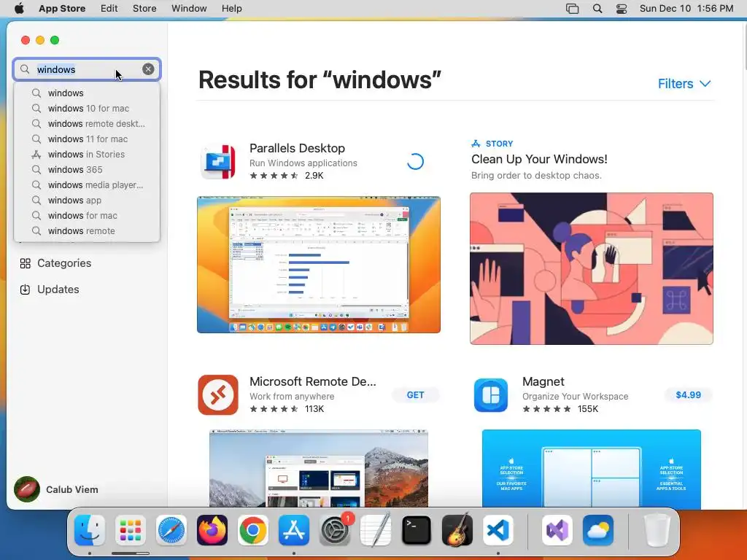
Task: Open the Weather app from Dock
Action: [598, 530]
